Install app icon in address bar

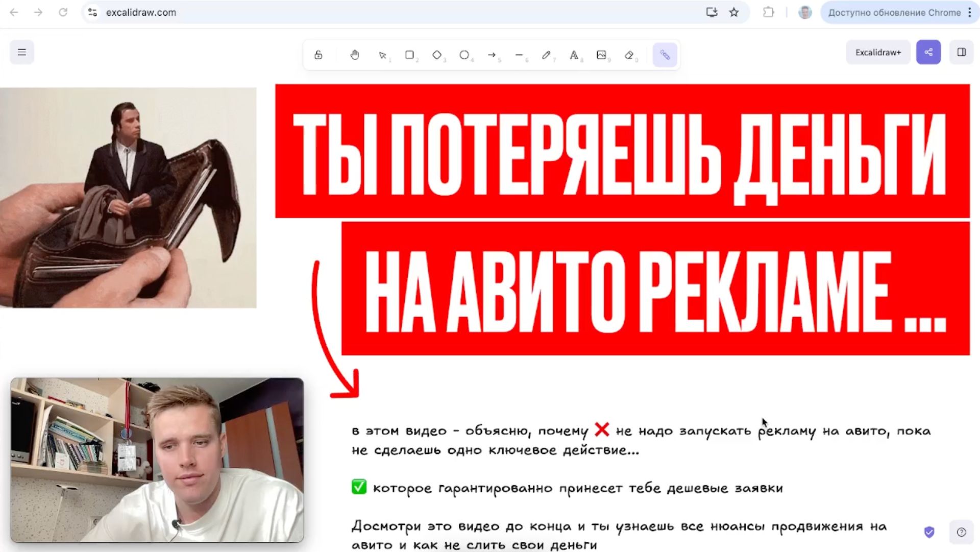click(x=712, y=12)
